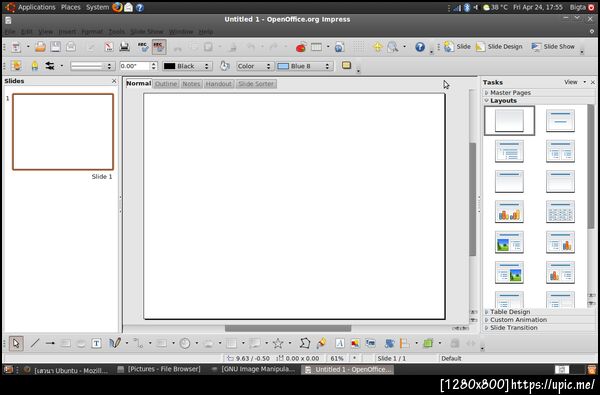The width and height of the screenshot is (600, 395).
Task: Switch to the Slide Sorter tab
Action: 256,84
